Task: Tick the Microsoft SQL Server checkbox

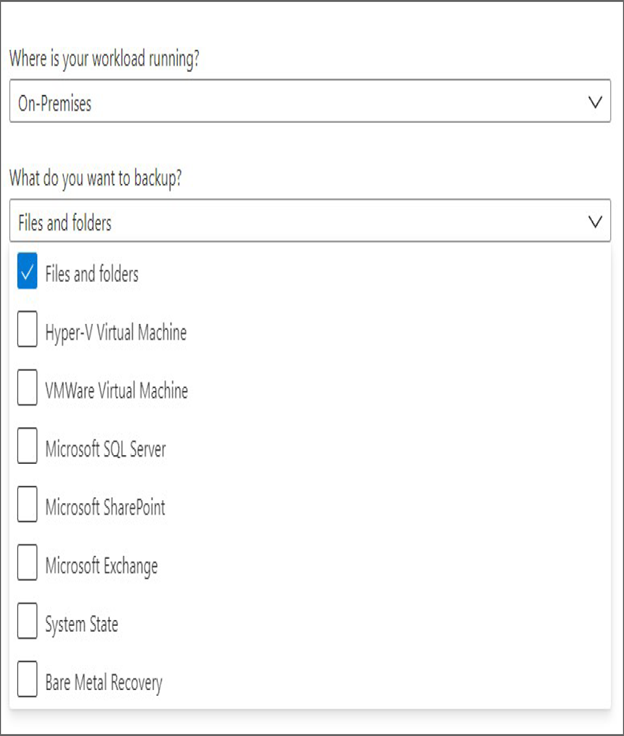Action: point(27,445)
